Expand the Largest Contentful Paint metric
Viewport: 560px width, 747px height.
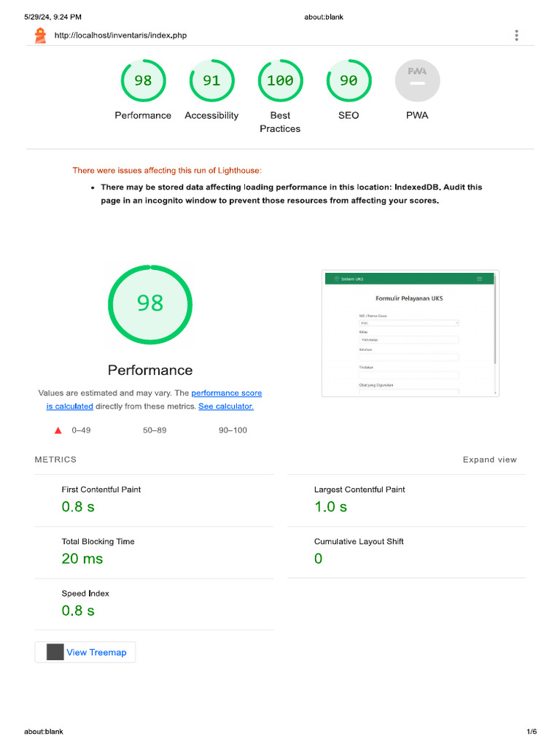click(x=359, y=489)
